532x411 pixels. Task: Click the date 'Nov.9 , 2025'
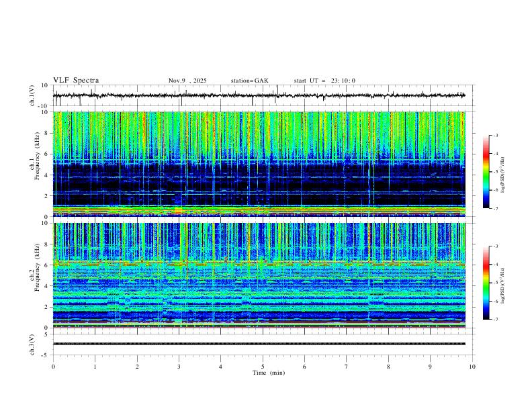[187, 81]
